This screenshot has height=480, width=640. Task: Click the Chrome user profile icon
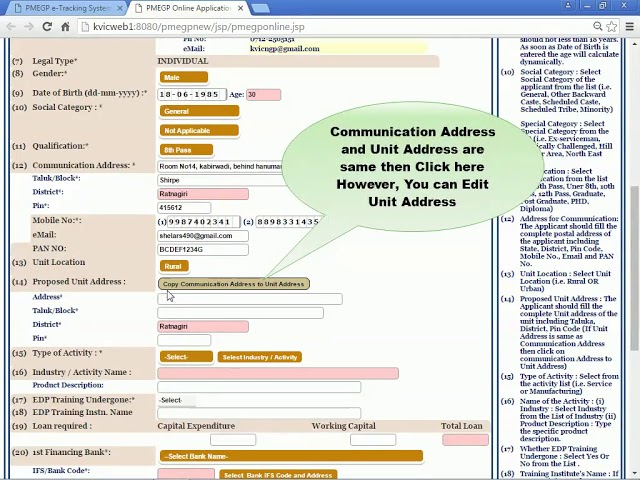568,5
